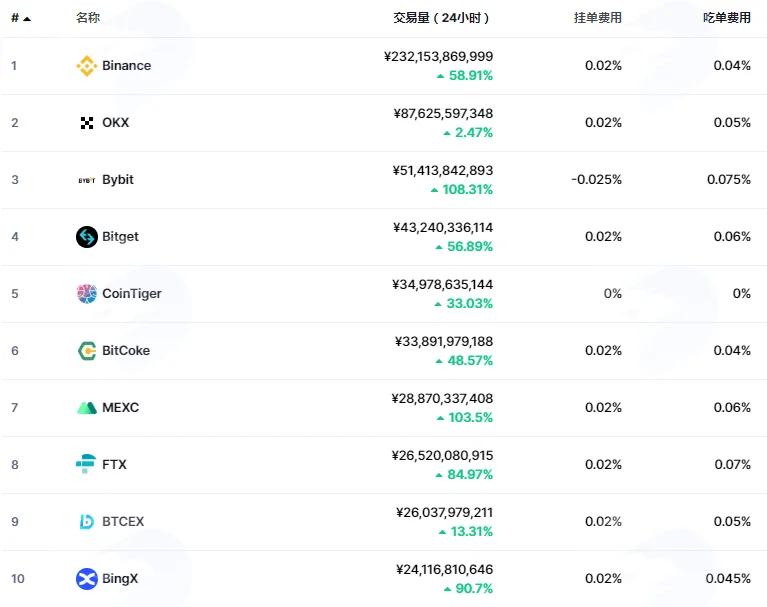Viewport: 767px width, 607px height.
Task: Select OKX trading volume value ¥87,625,597,348
Action: pyautogui.click(x=443, y=113)
